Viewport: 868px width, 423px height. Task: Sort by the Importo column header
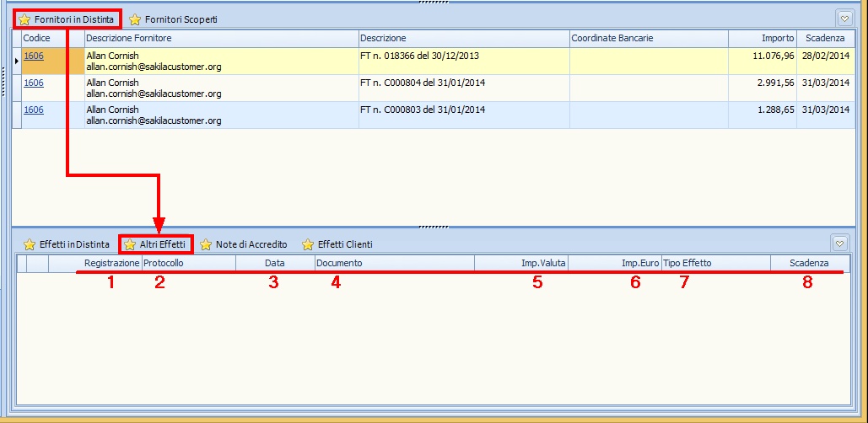point(777,39)
